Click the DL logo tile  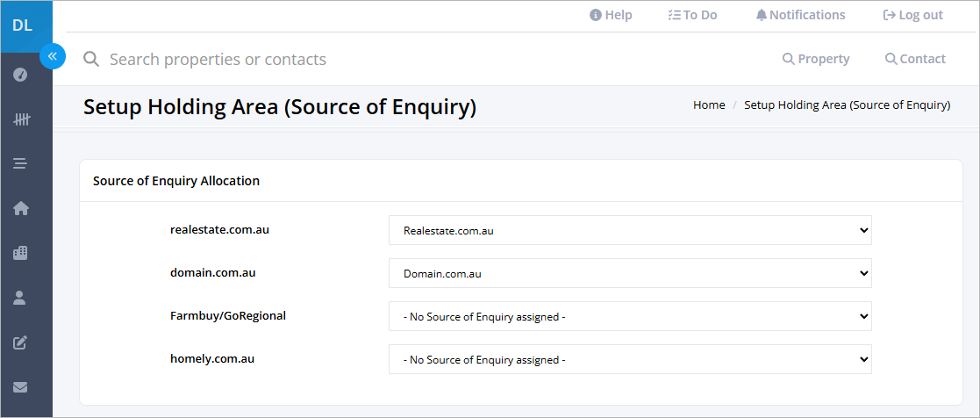pyautogui.click(x=26, y=26)
